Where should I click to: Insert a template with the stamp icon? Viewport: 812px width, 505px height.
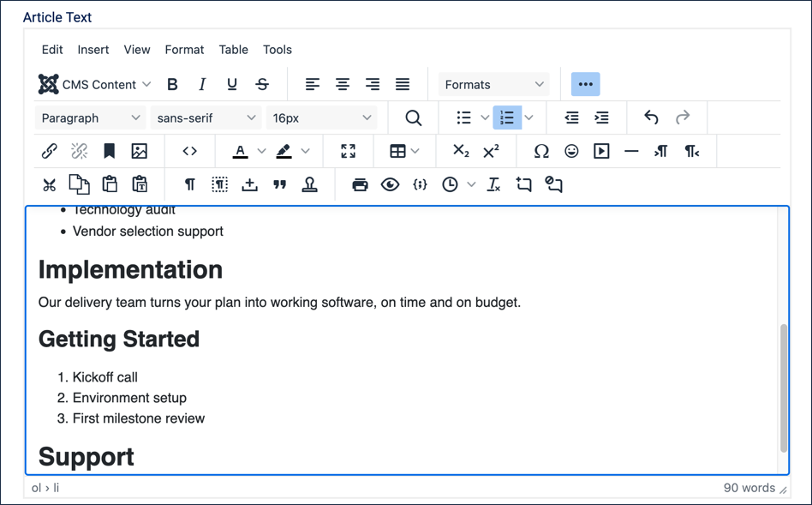(310, 184)
